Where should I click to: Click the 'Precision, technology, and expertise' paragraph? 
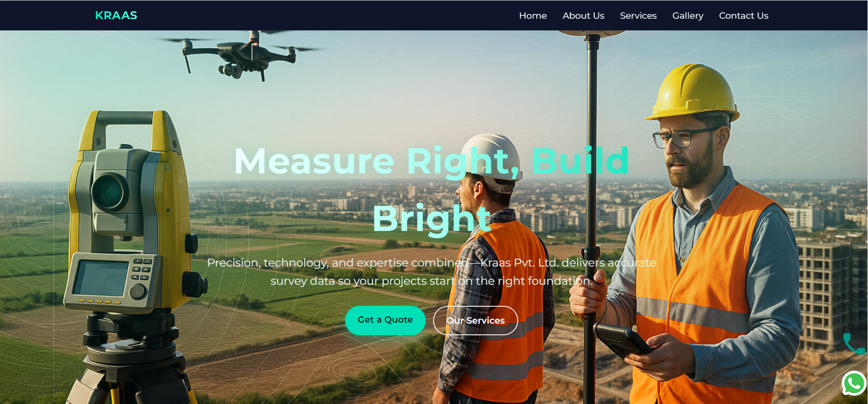pos(431,272)
